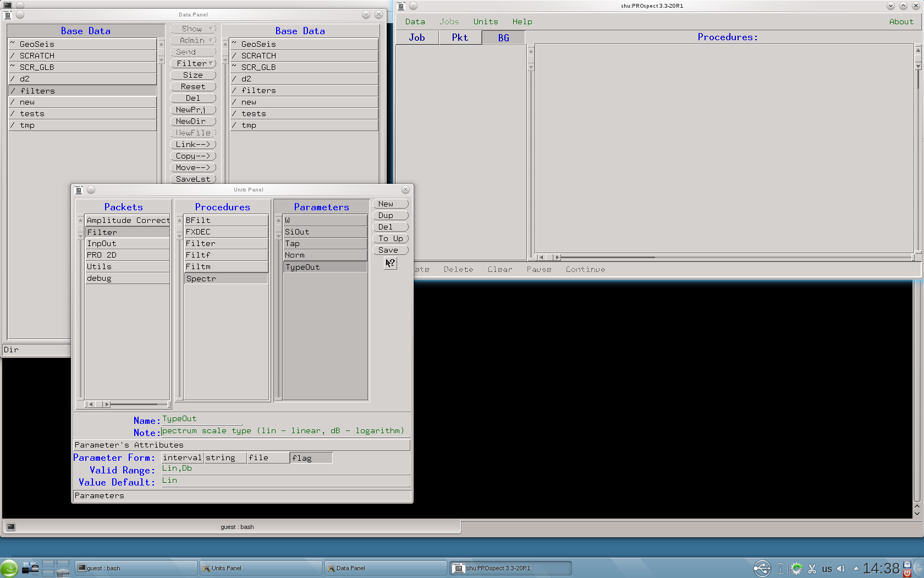Switch to the Pkt tab

(x=460, y=37)
